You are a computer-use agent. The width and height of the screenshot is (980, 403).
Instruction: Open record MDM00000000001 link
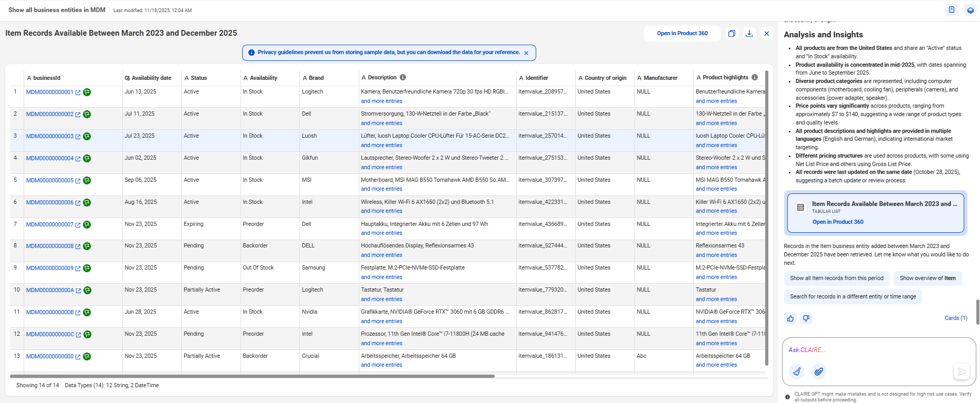(50, 92)
